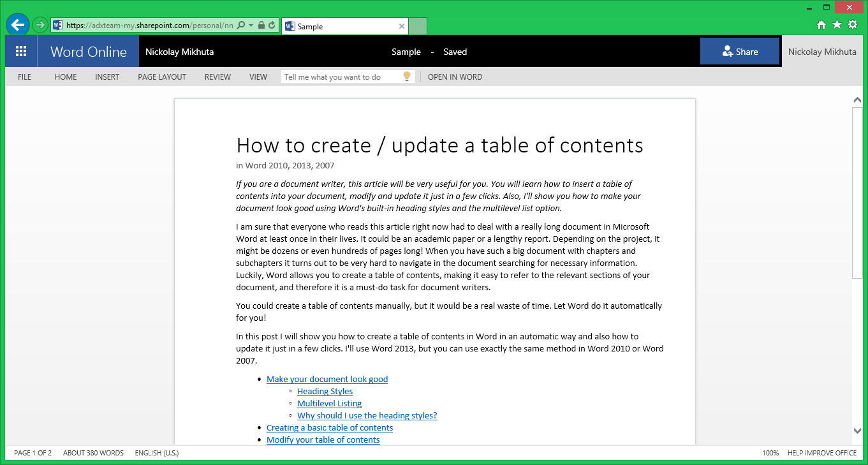The height and width of the screenshot is (465, 868).
Task: Click the Saved status text in header
Action: tap(455, 52)
